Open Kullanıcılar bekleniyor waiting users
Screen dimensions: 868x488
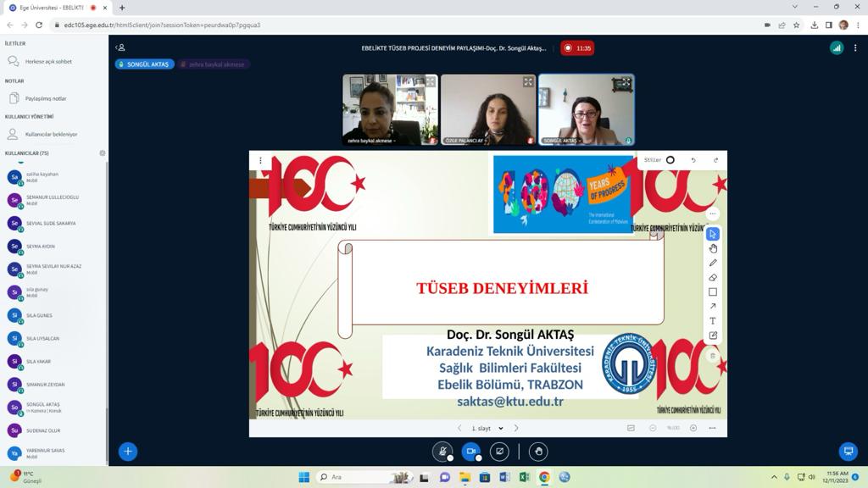pyautogui.click(x=51, y=134)
